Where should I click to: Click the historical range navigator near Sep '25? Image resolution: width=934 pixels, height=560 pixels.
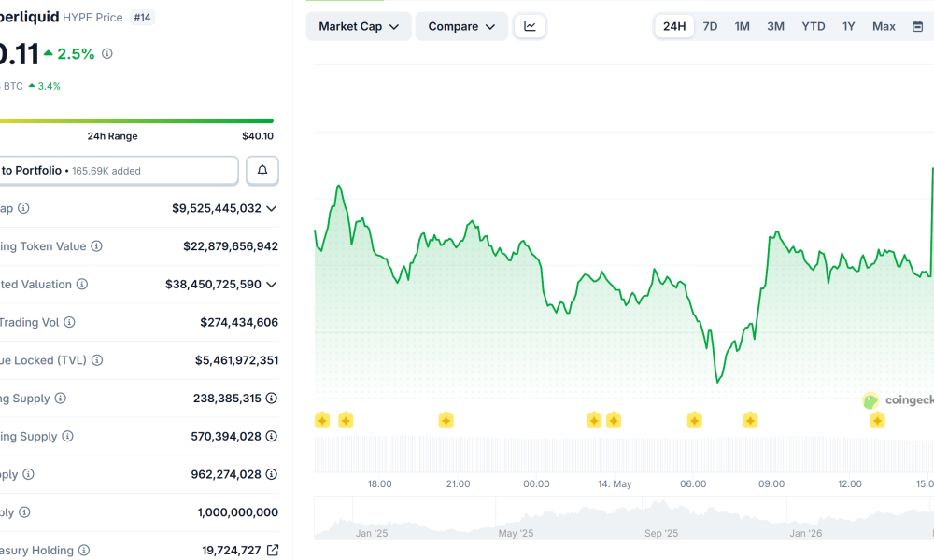pyautogui.click(x=624, y=518)
